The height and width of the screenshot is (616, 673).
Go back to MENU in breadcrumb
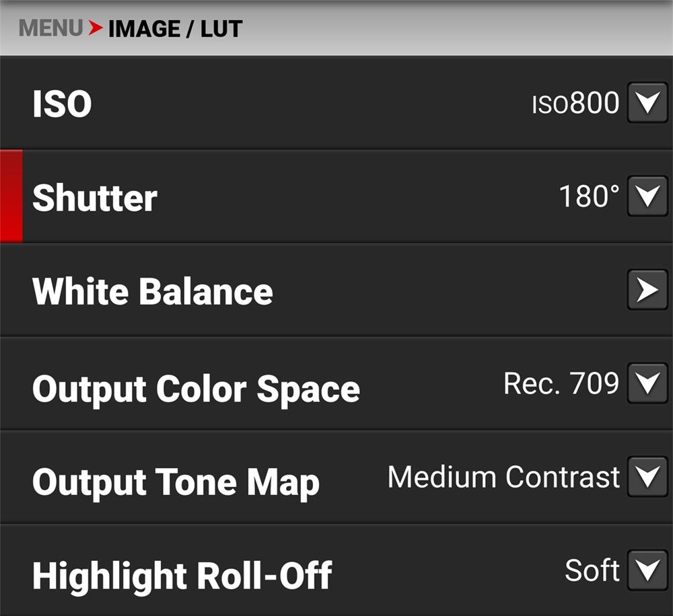point(50,29)
